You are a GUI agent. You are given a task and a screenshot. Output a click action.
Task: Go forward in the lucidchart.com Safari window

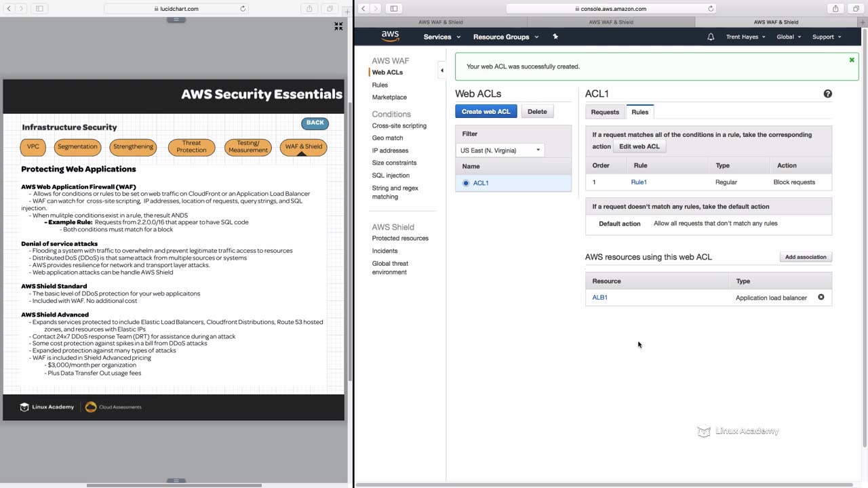pos(22,9)
